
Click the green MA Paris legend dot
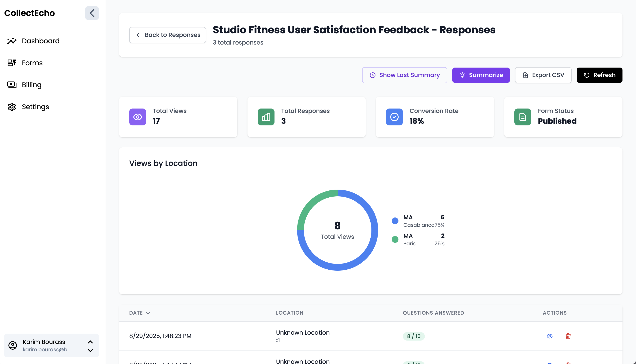pos(395,239)
